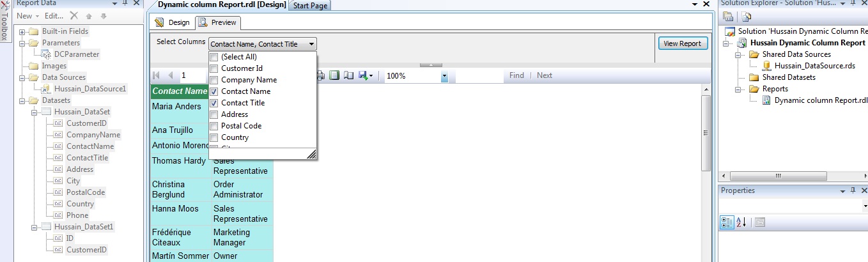Pin the Report Data panel
This screenshot has height=262, width=868.
coord(125,3)
